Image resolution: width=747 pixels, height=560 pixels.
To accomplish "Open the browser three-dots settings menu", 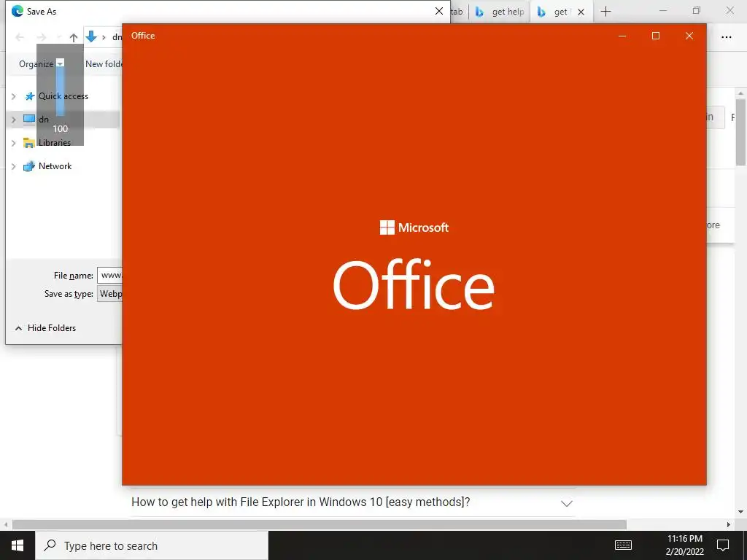I will (726, 37).
